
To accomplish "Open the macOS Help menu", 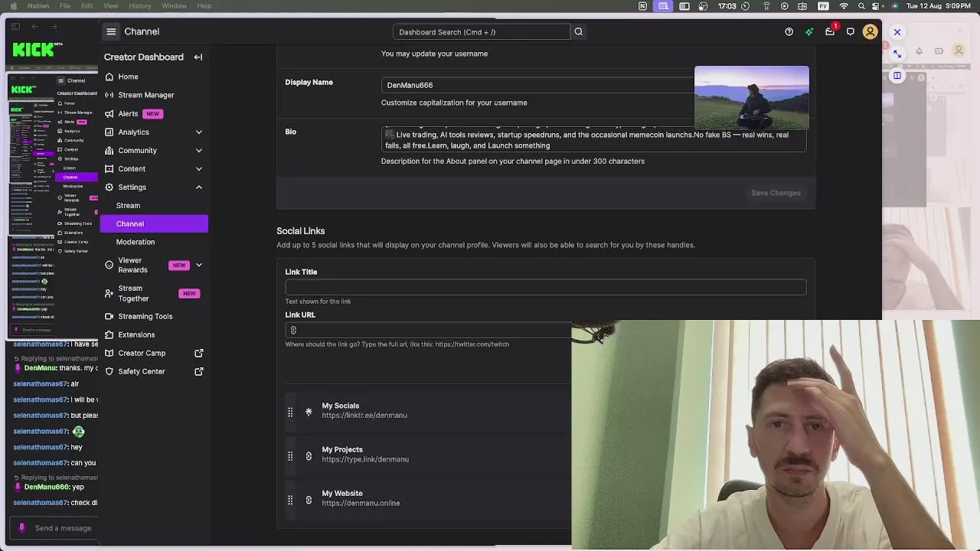I will [x=204, y=6].
